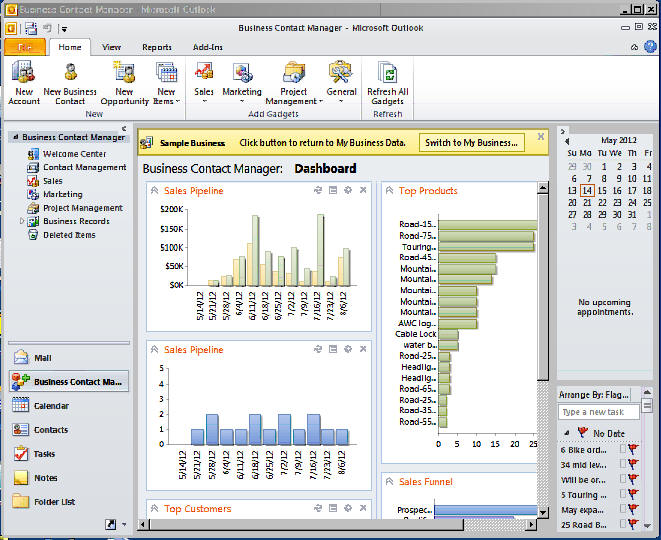Collapse the top Sales Pipeline gadget
Viewport: 661px width, 540px height.
click(154, 191)
